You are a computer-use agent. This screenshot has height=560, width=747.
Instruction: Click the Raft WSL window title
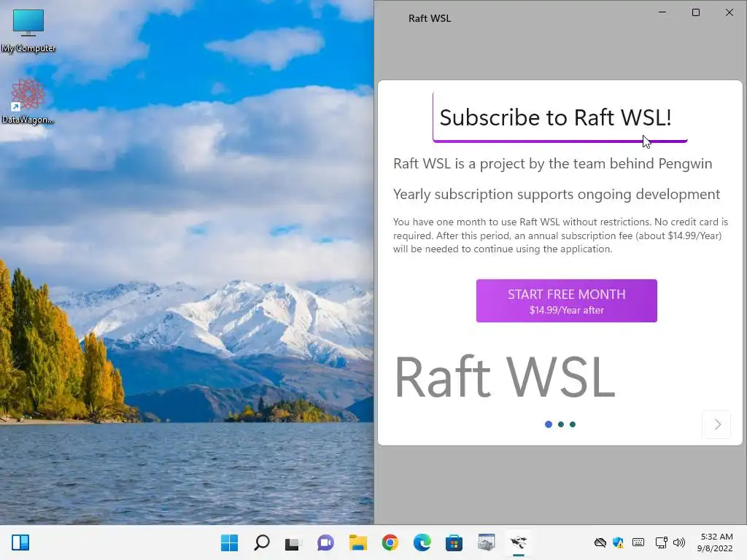(429, 18)
